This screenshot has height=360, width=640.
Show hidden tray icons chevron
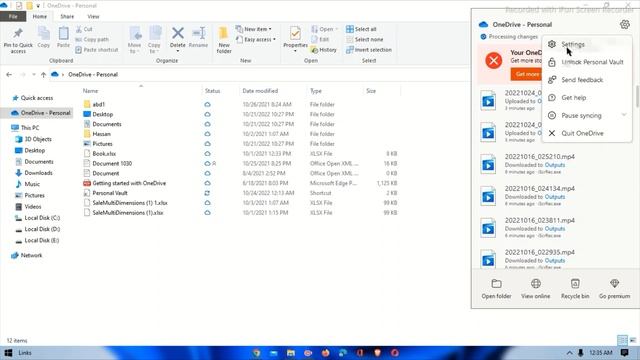[569, 353]
